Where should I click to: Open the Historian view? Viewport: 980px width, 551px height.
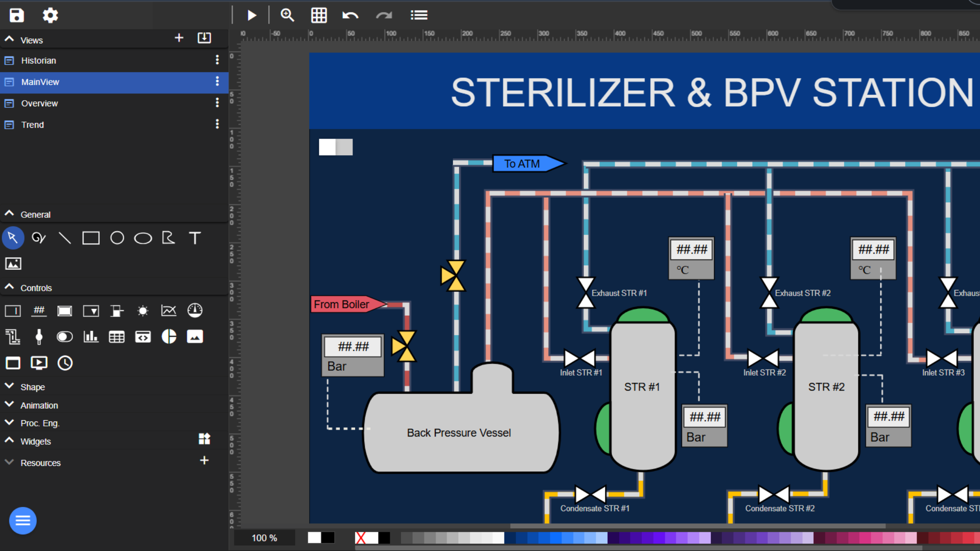38,60
